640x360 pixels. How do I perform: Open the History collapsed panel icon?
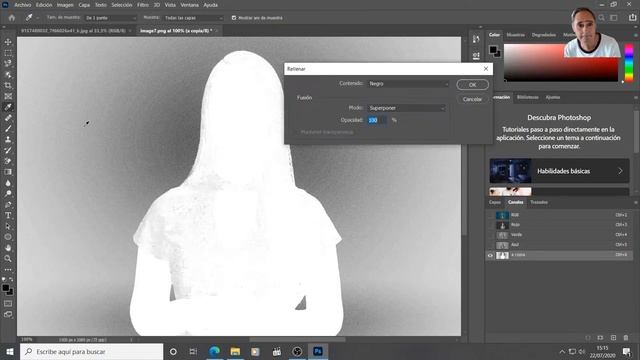tap(476, 39)
